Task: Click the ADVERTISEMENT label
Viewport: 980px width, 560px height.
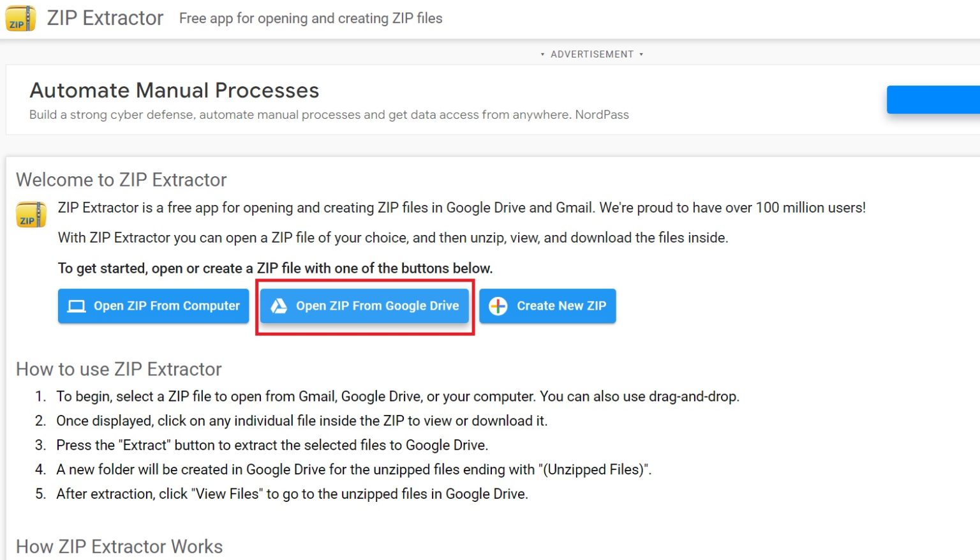Action: pos(591,54)
